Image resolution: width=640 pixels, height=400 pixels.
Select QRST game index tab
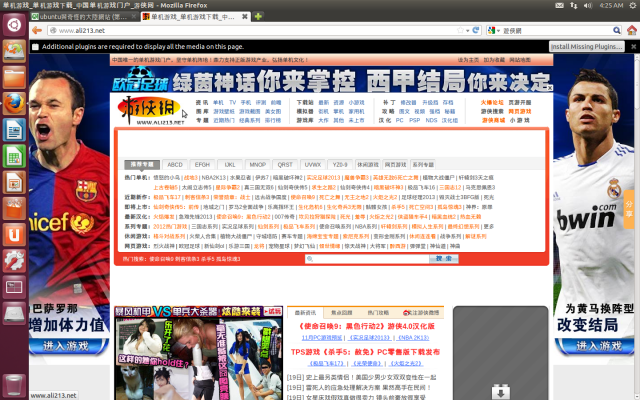pos(285,164)
